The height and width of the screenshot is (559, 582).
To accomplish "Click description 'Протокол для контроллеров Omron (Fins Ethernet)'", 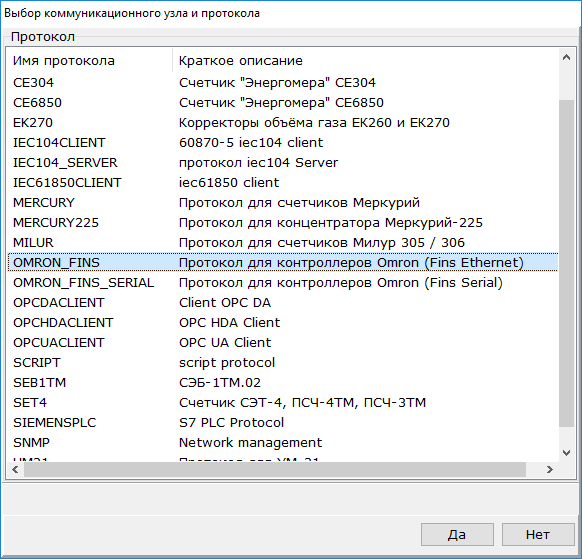I will point(351,263).
